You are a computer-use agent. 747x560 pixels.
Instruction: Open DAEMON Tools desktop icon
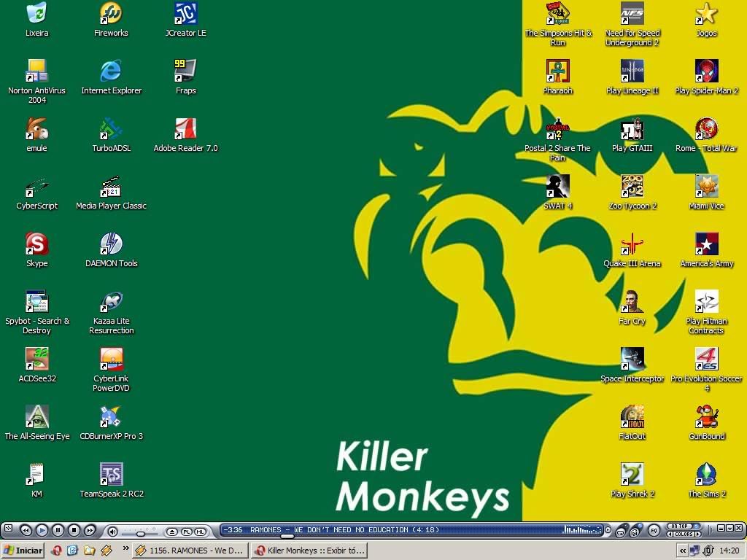point(111,244)
